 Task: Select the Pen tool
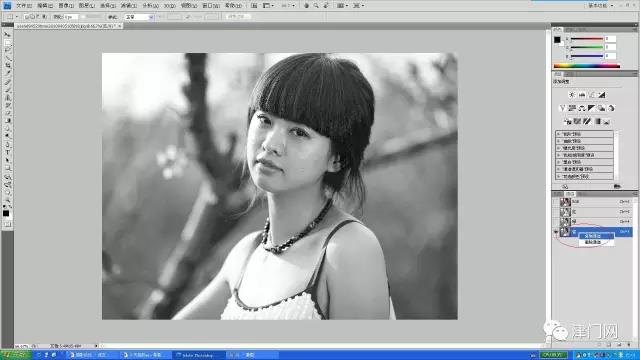pos(7,144)
